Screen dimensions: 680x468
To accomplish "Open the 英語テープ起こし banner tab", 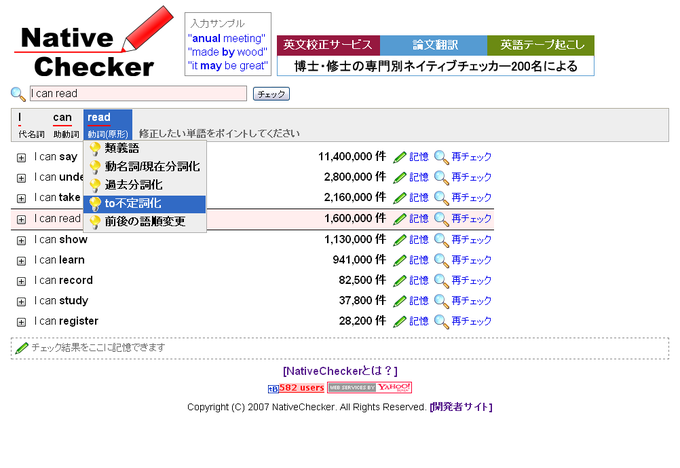I will click(x=541, y=45).
